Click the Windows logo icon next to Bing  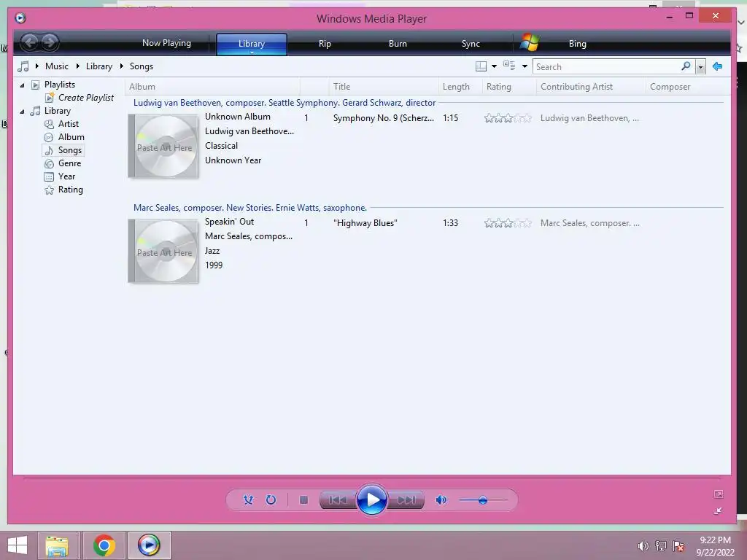click(x=530, y=42)
